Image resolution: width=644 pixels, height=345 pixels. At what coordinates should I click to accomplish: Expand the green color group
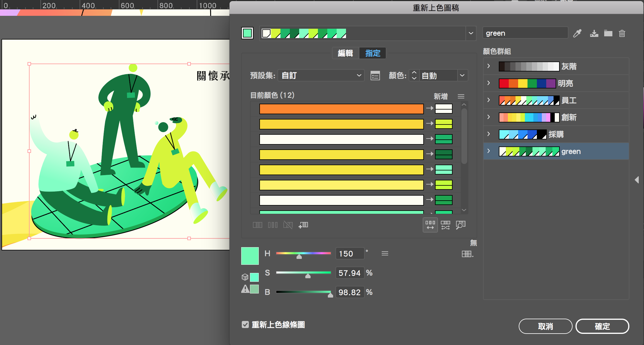[x=489, y=151]
